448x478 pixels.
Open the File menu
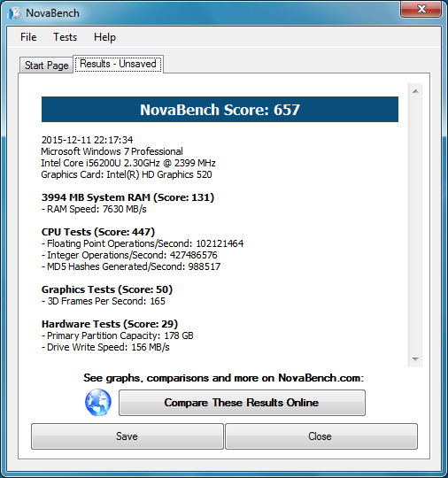tap(28, 37)
